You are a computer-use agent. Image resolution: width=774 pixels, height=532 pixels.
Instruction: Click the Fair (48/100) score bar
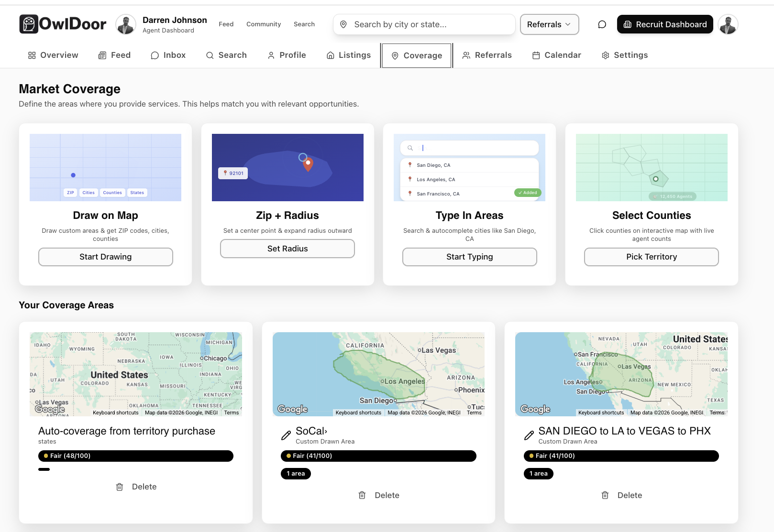(x=135, y=456)
